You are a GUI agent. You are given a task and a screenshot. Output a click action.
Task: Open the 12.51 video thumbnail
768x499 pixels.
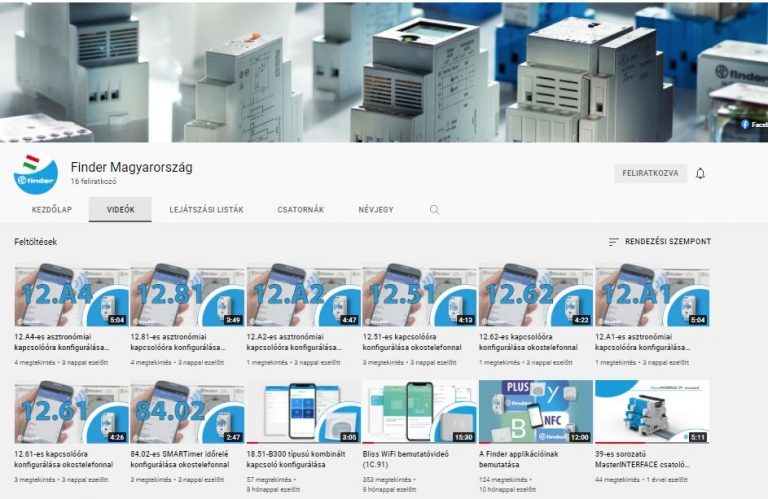419,297
